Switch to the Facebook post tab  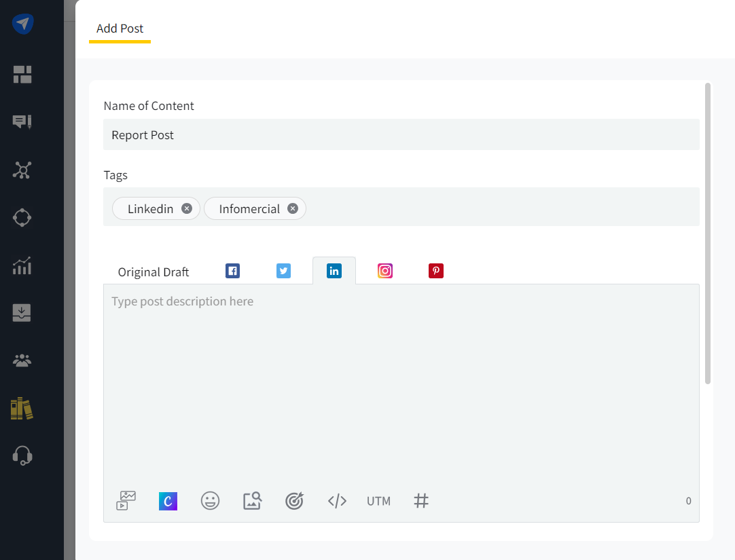click(x=232, y=271)
